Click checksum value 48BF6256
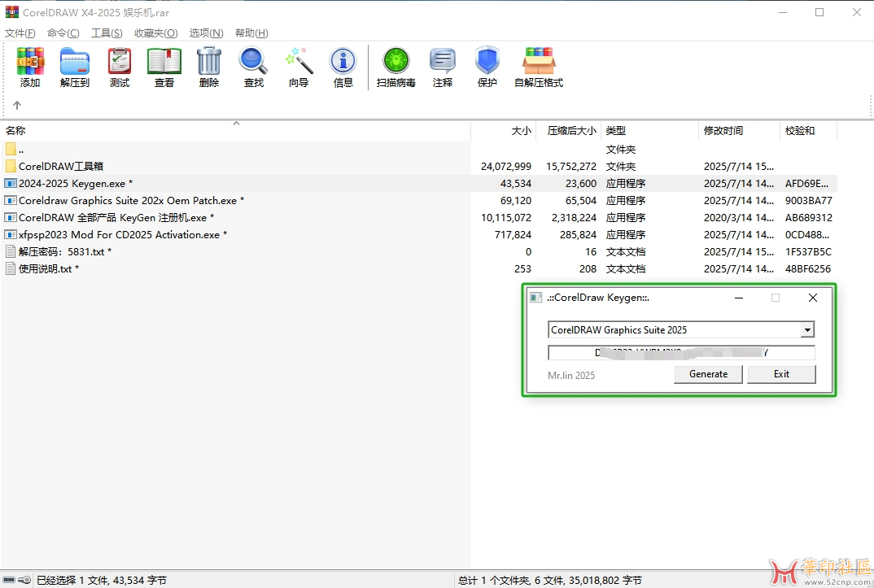Viewport: 874px width, 588px height. point(808,269)
